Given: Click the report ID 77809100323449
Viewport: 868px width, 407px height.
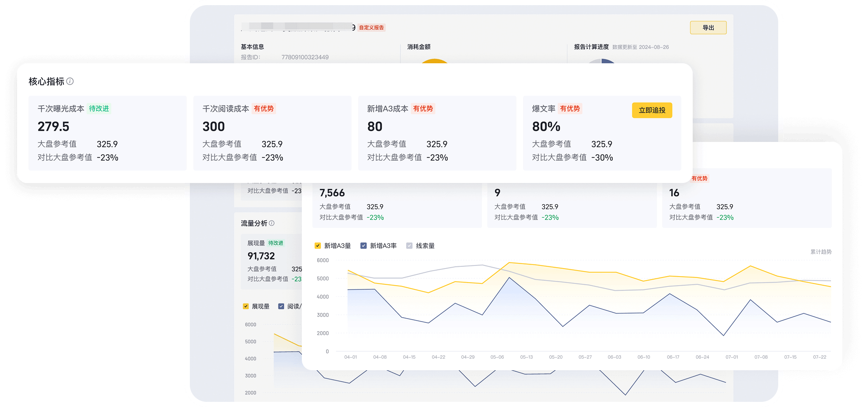Looking at the screenshot, I should [305, 57].
